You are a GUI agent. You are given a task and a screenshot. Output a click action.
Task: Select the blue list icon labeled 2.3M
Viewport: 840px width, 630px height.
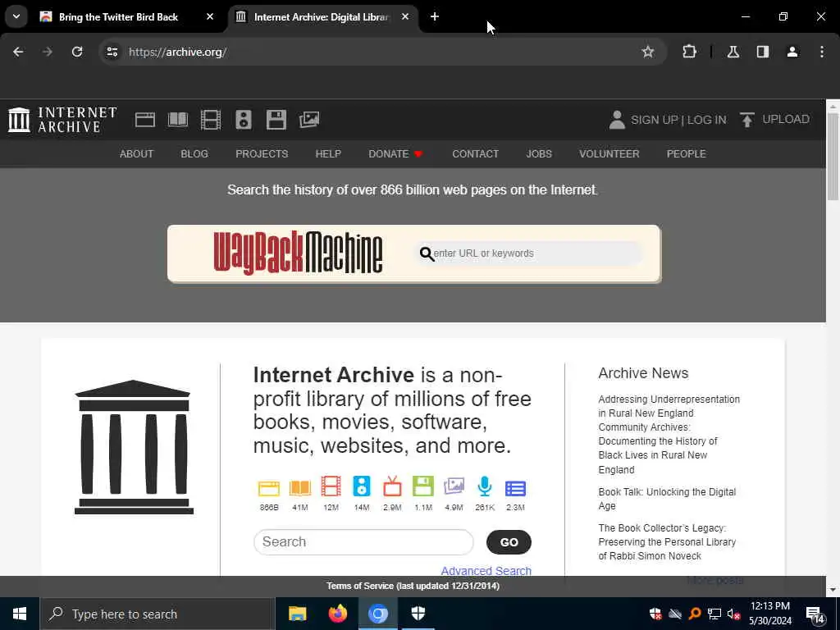(515, 489)
